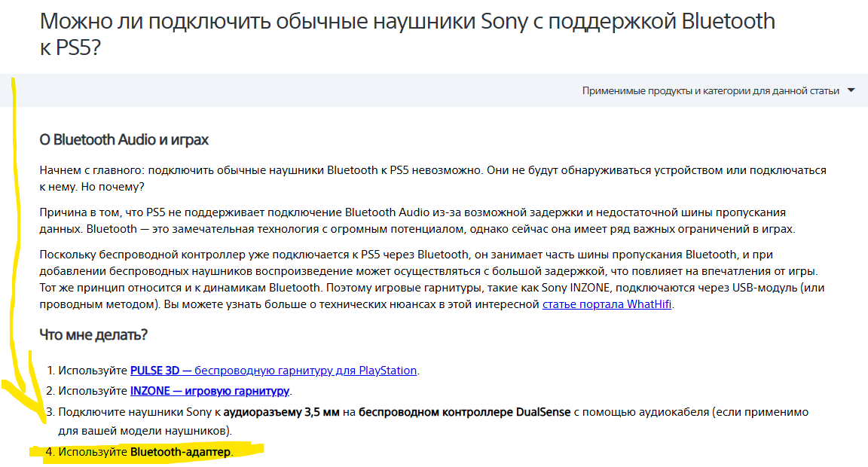Click the heading 'О Bluetooth Audio и играх'
The image size is (868, 467).
[124, 139]
